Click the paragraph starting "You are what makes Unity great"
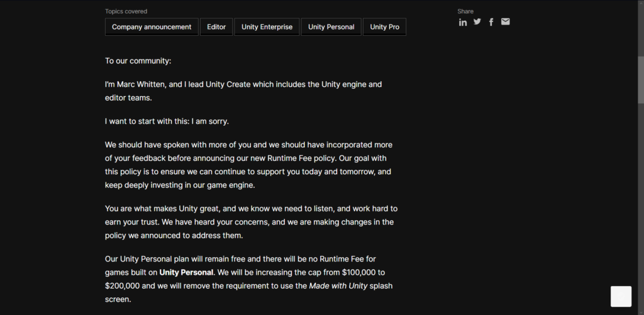The height and width of the screenshot is (315, 644). (x=252, y=222)
